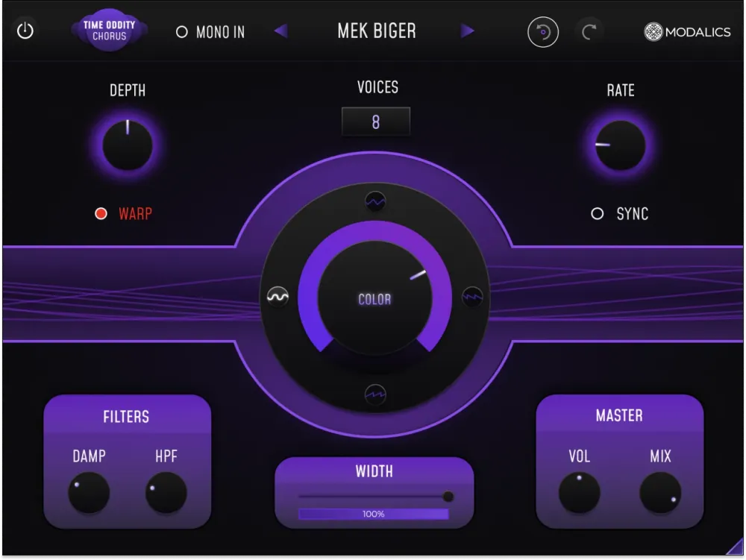746x560 pixels.
Task: Click the Damp filter knob
Action: pos(89,493)
